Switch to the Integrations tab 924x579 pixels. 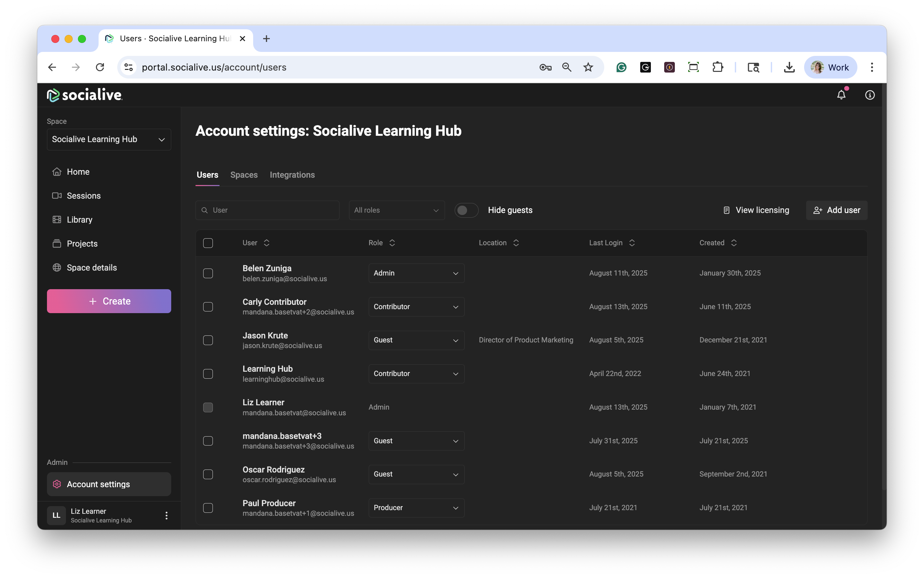tap(292, 175)
